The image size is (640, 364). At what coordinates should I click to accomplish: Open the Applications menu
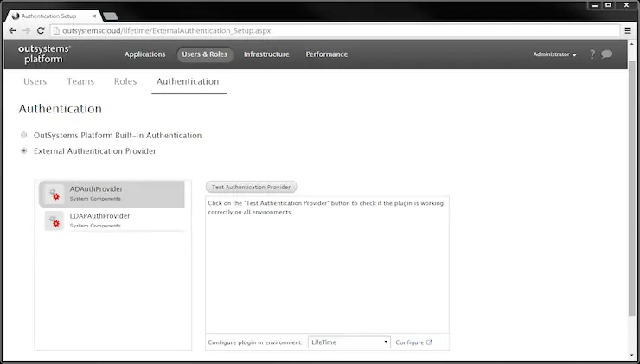(145, 54)
